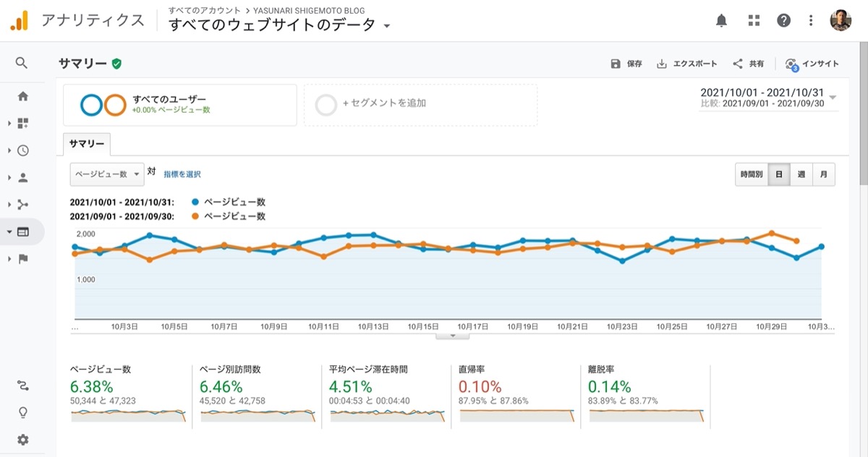This screenshot has height=457, width=868.
Task: Open the ページビュー数 metric dropdown
Action: (x=106, y=174)
